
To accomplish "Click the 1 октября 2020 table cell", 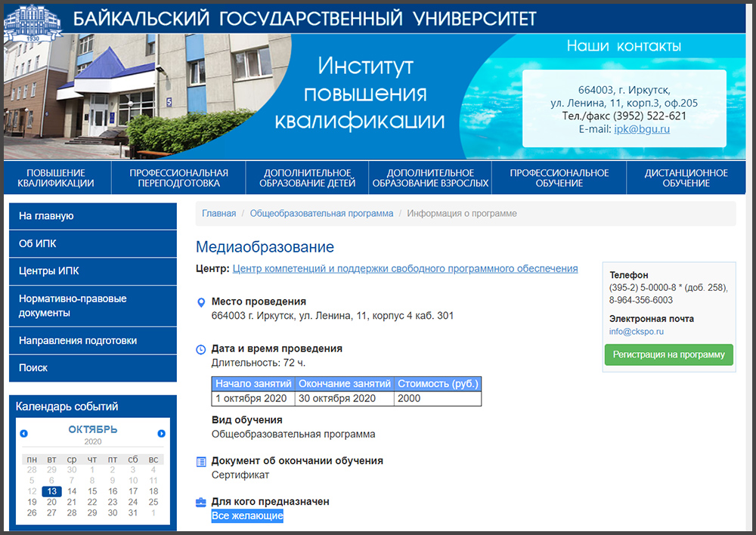I will 253,398.
